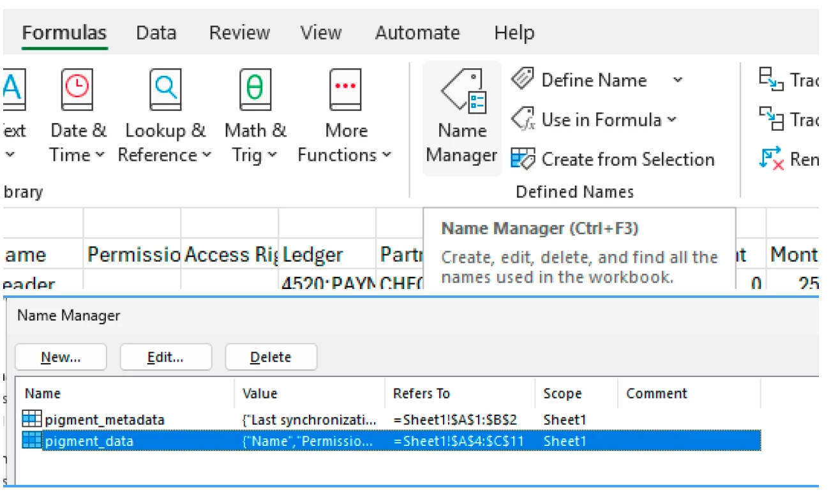Click the 4520:PAYM ledger cell
Viewport: 831px width, 504px height.
327,281
